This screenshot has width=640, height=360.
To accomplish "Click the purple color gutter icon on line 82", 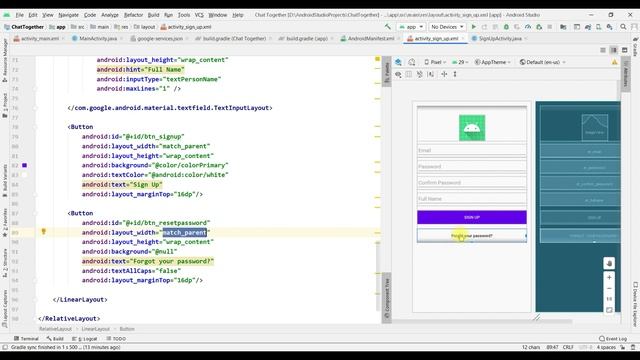I will coord(24,165).
